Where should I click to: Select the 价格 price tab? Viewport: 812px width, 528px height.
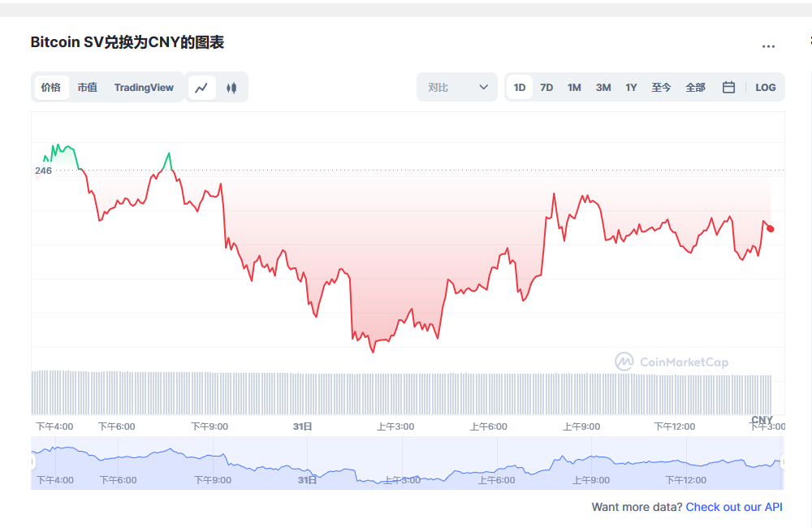[50, 87]
